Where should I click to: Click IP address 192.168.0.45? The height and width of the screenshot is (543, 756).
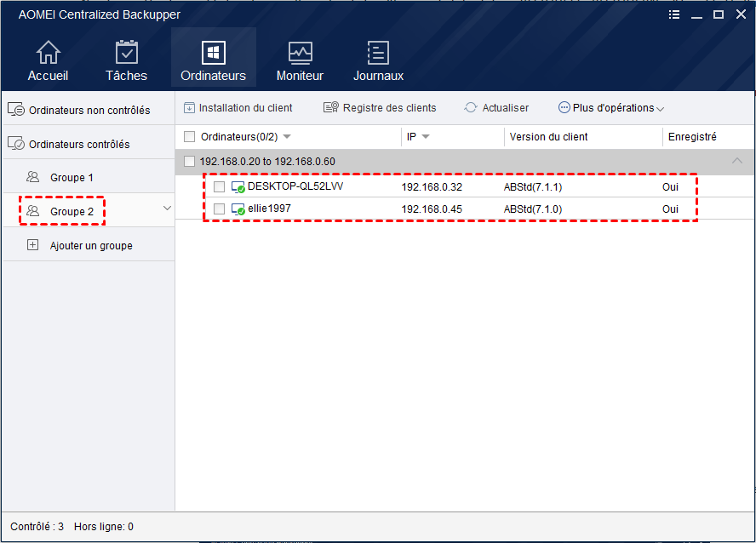coord(432,209)
